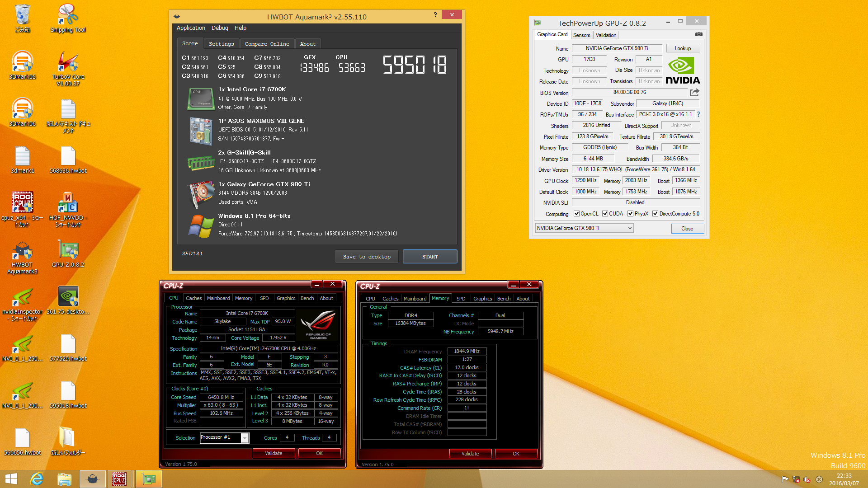Launch the 3DMark06 desktop shortcut
The width and height of the screenshot is (868, 488).
[x=22, y=112]
